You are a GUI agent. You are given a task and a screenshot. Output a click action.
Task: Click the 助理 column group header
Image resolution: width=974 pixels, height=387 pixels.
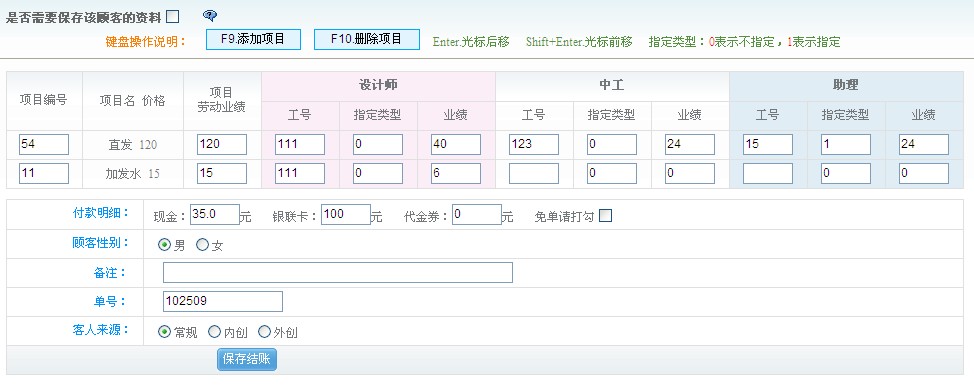click(x=846, y=86)
